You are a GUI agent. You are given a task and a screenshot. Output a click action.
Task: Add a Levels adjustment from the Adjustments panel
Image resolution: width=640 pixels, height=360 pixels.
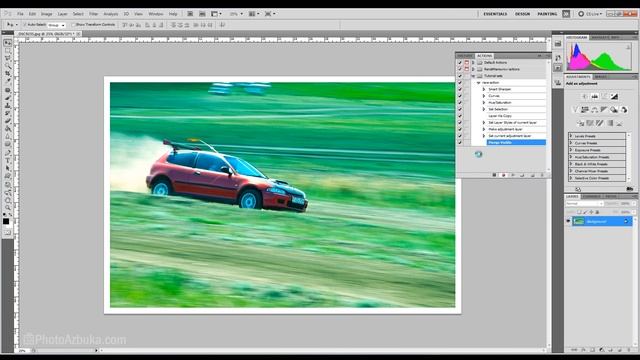click(x=595, y=96)
